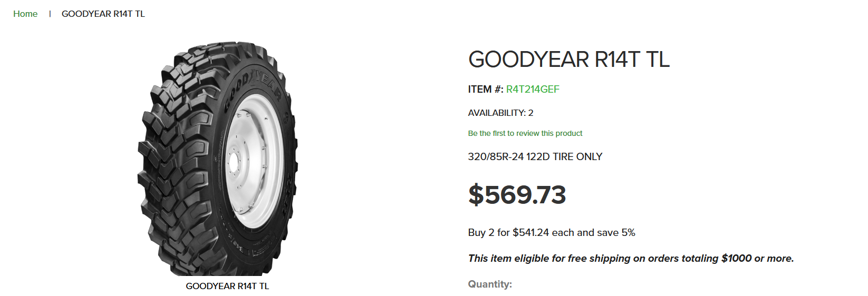The image size is (868, 296).
Task: Click the GOODYEAR R14T TL breadcrumb text
Action: coord(103,14)
